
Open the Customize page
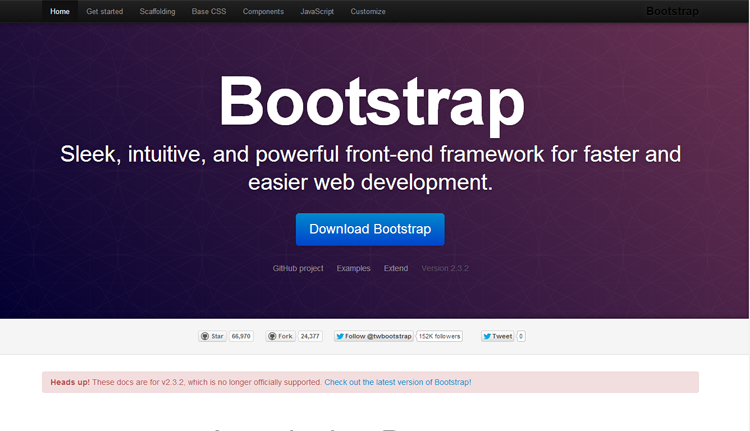coord(368,11)
